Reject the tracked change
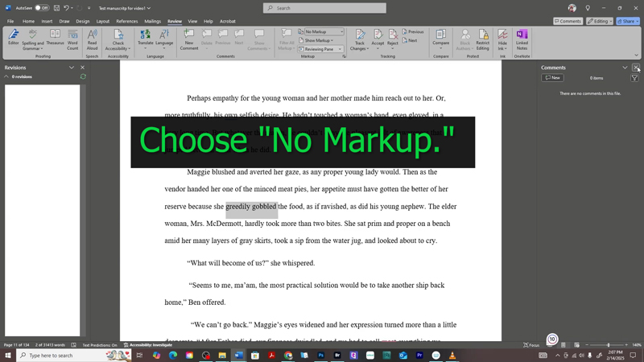Image resolution: width=644 pixels, height=362 pixels. [393, 39]
